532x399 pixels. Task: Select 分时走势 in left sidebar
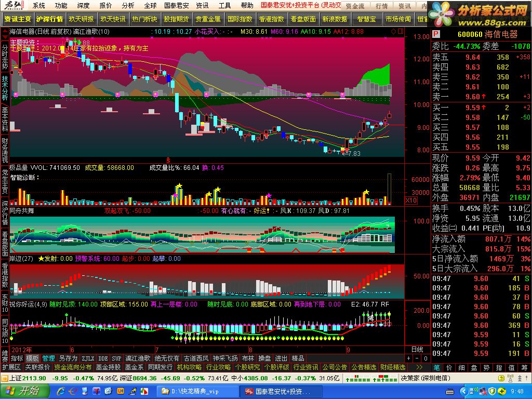pyautogui.click(x=5, y=57)
